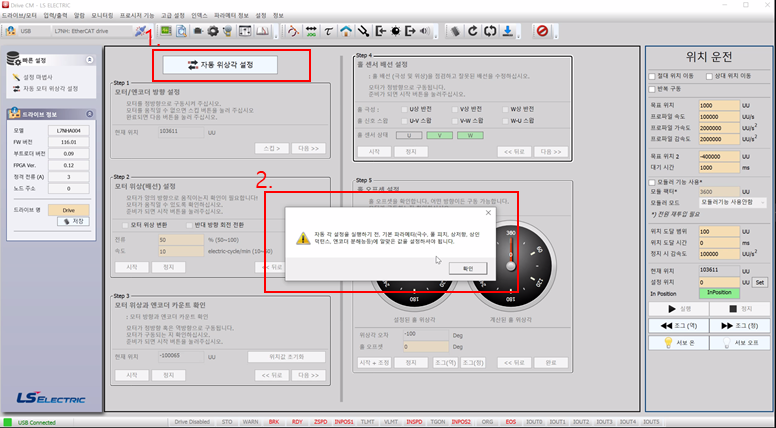Open the 모듈러 모드 dropdown

[x=732, y=202]
